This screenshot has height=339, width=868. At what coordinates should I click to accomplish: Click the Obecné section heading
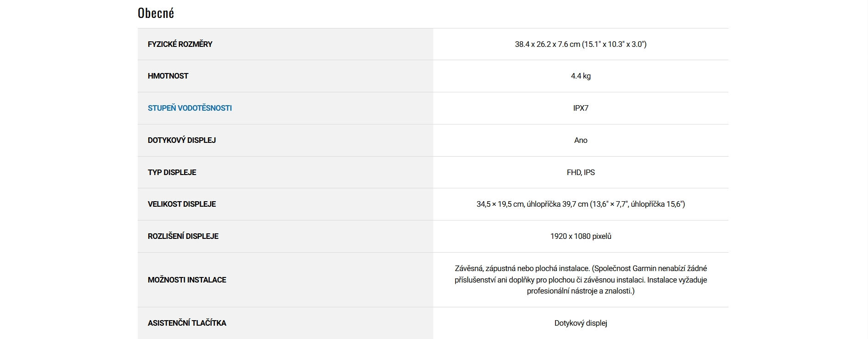point(156,13)
